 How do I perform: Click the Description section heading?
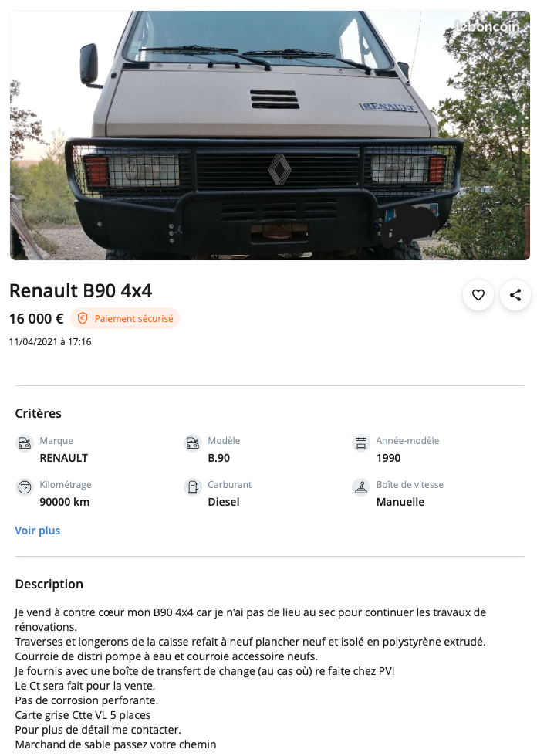tap(49, 584)
